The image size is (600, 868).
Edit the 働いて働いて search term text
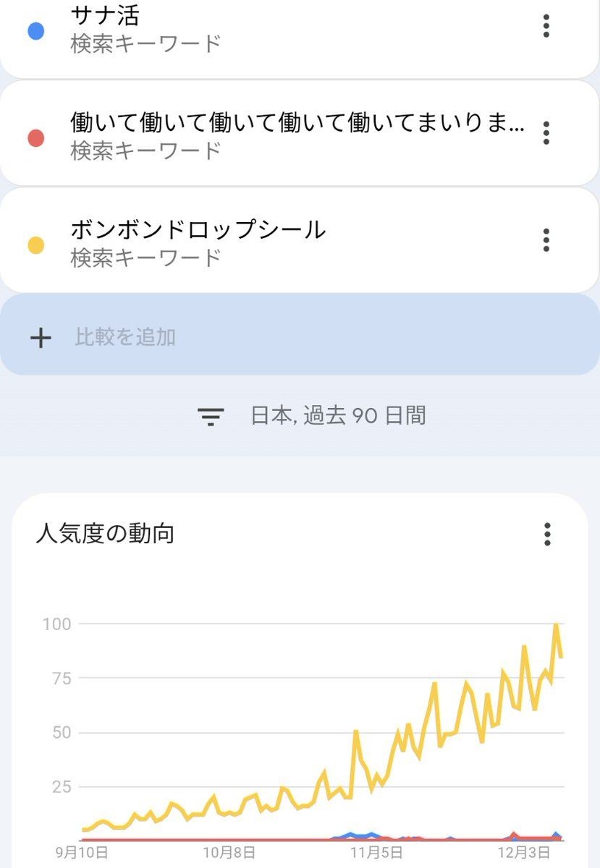[297, 123]
